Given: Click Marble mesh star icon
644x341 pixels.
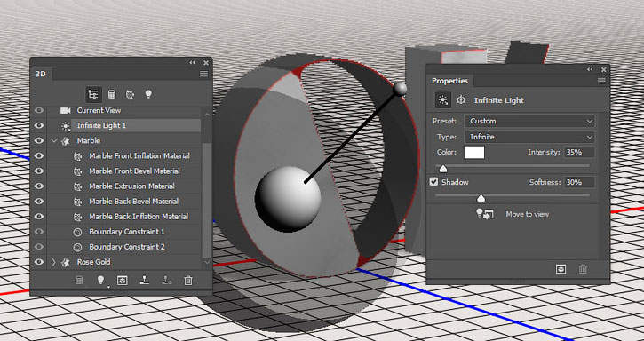Looking at the screenshot, I should pos(65,141).
